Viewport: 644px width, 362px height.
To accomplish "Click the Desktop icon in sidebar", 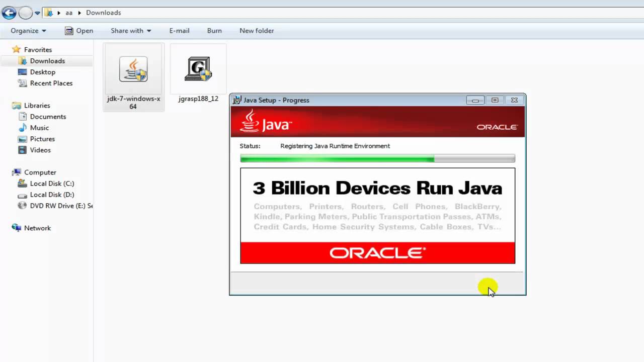I will pos(22,72).
